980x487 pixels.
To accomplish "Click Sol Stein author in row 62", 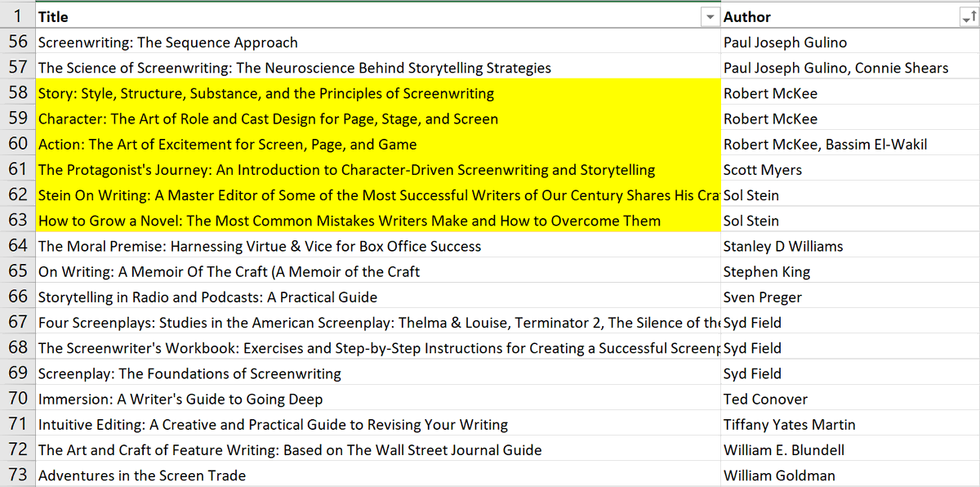I will coord(850,195).
